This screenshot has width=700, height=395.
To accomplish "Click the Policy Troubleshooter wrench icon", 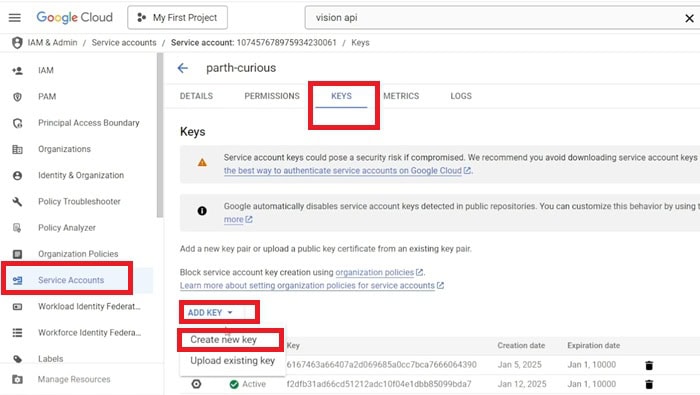I will coord(17,202).
